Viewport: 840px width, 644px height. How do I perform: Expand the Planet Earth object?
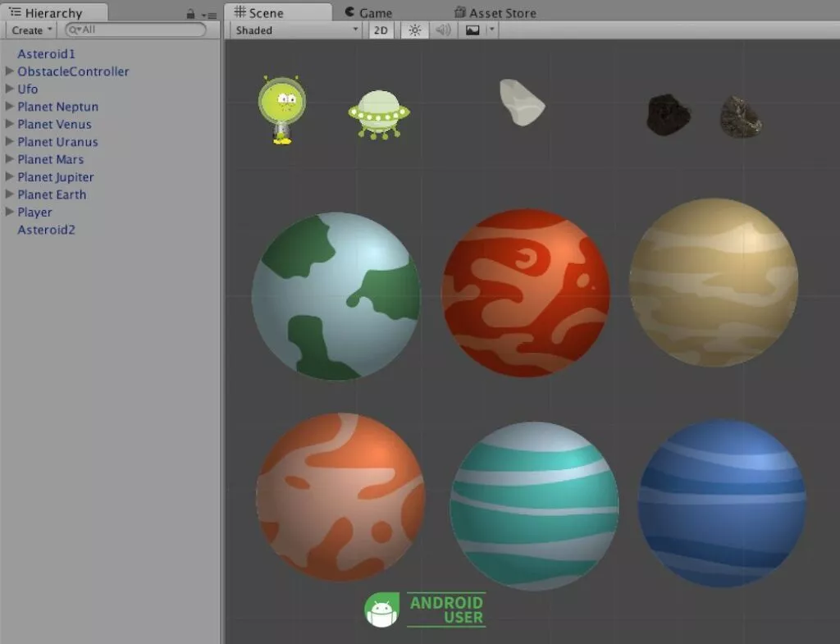click(9, 194)
